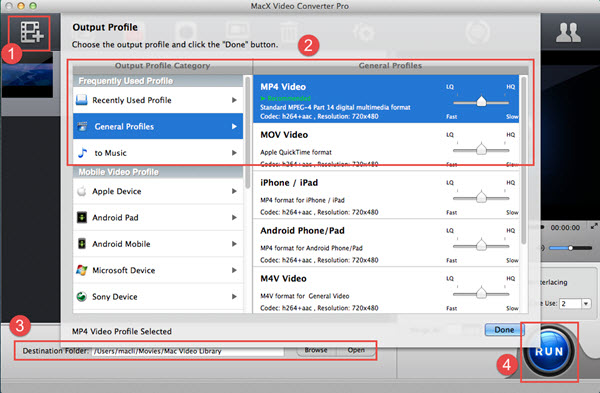Click Browse for destination folder
600x393 pixels.
pos(316,350)
